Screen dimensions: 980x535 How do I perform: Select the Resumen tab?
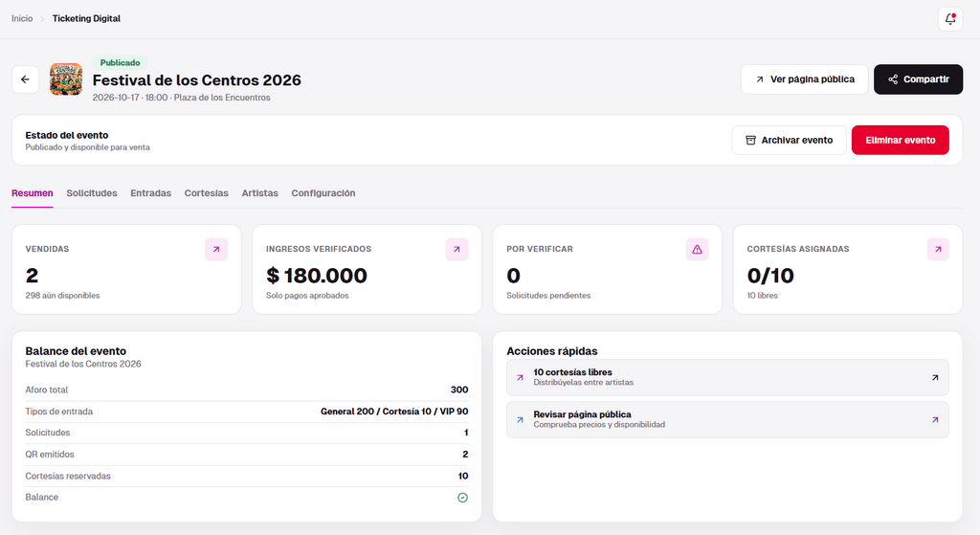click(32, 193)
